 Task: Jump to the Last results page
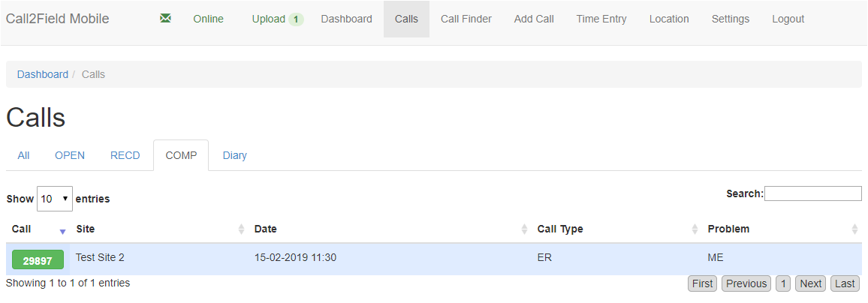click(x=845, y=283)
